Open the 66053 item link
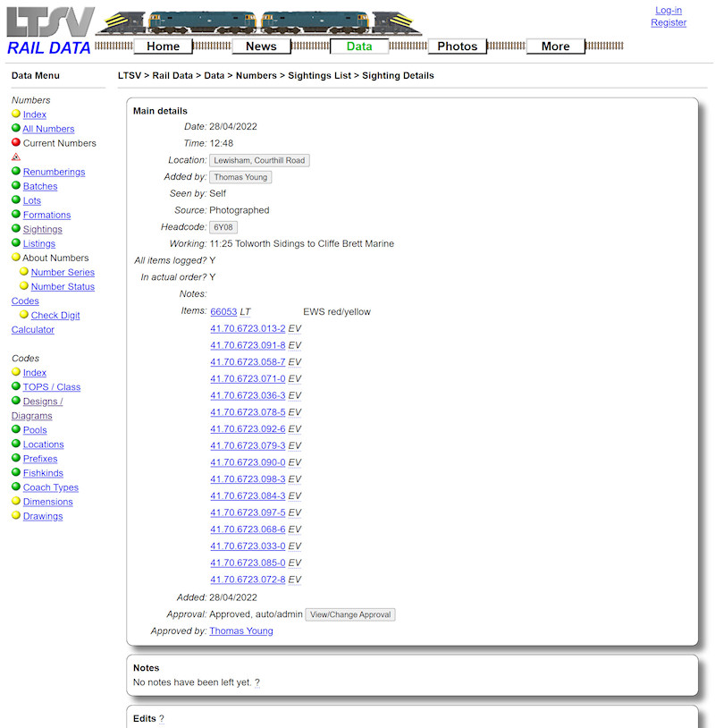The width and height of the screenshot is (715, 728). 223,311
